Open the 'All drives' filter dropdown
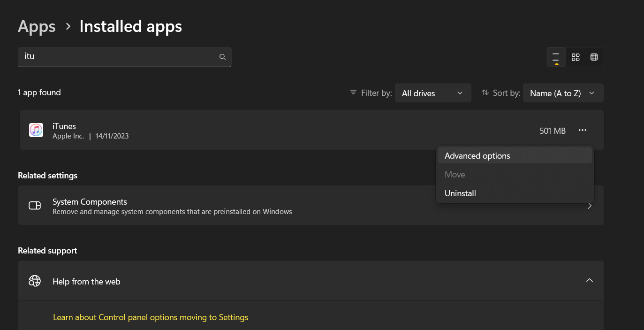Screen dimensions: 644x330 point(432,93)
